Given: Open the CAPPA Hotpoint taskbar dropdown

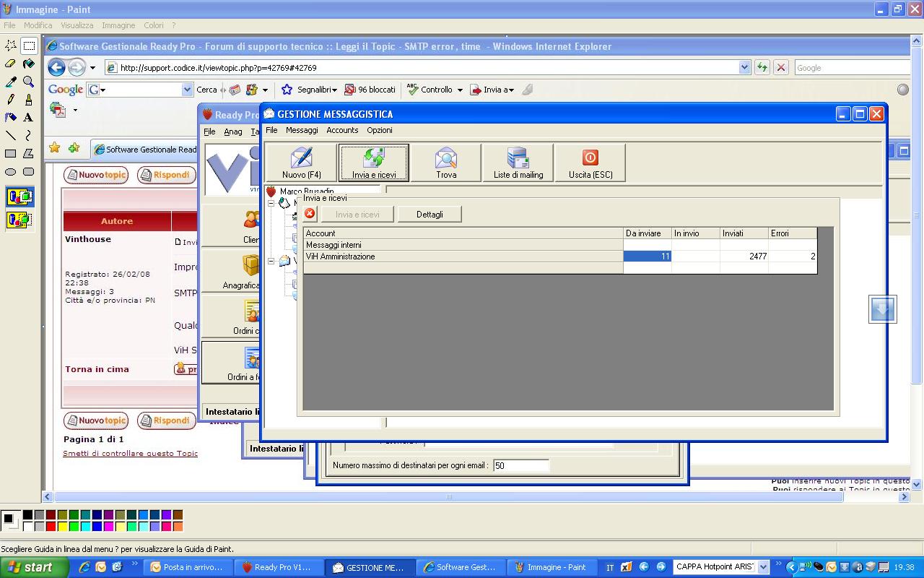Looking at the screenshot, I should point(764,567).
